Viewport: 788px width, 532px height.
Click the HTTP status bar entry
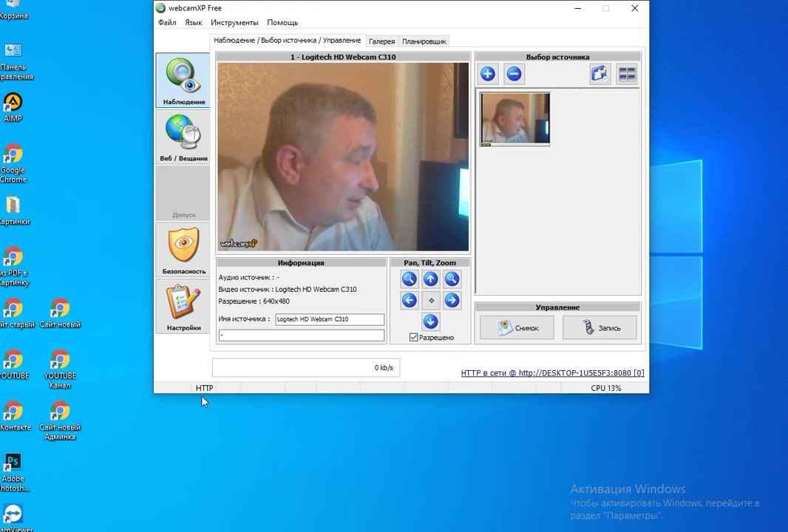(x=204, y=388)
